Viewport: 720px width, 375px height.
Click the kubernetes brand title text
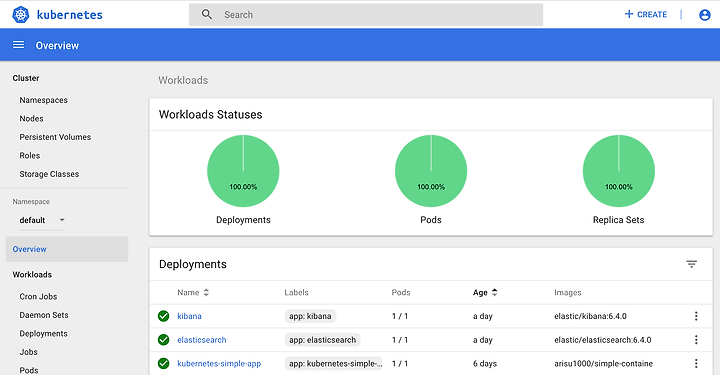(x=70, y=15)
